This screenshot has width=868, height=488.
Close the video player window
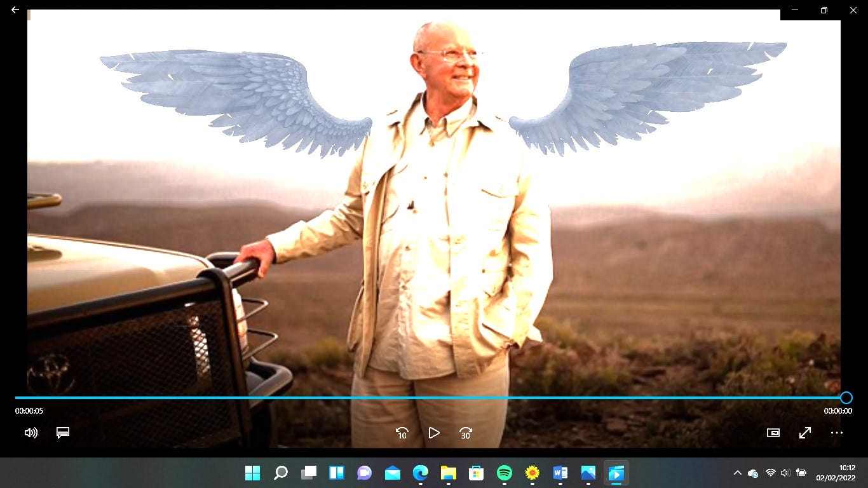(853, 10)
